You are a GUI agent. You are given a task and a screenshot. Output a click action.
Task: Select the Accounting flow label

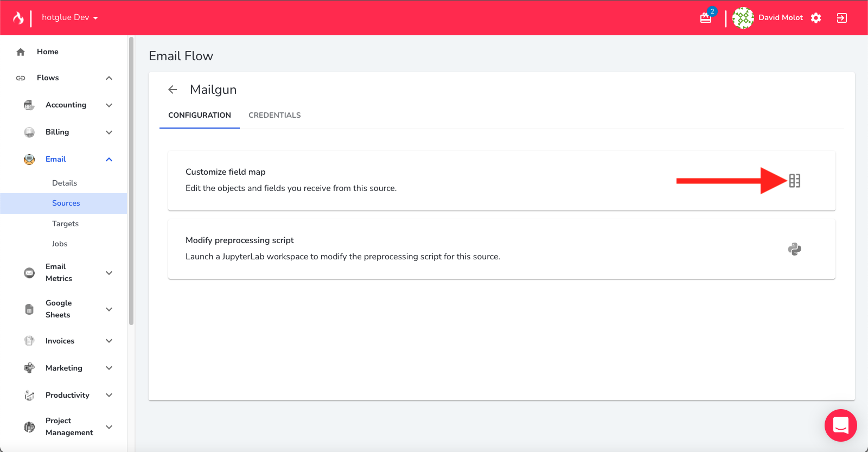pyautogui.click(x=66, y=105)
